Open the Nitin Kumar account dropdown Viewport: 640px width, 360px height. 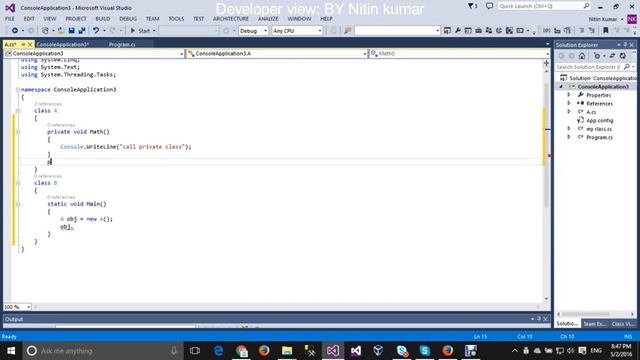606,19
